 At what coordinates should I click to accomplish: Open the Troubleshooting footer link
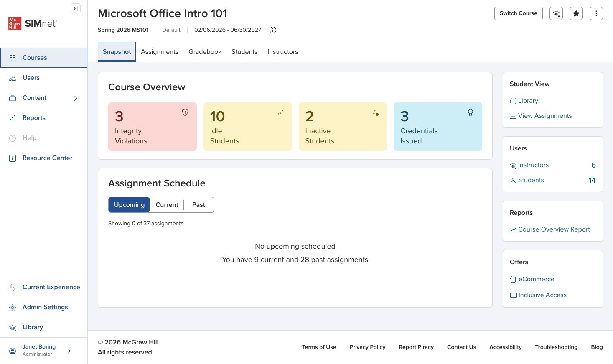click(556, 347)
